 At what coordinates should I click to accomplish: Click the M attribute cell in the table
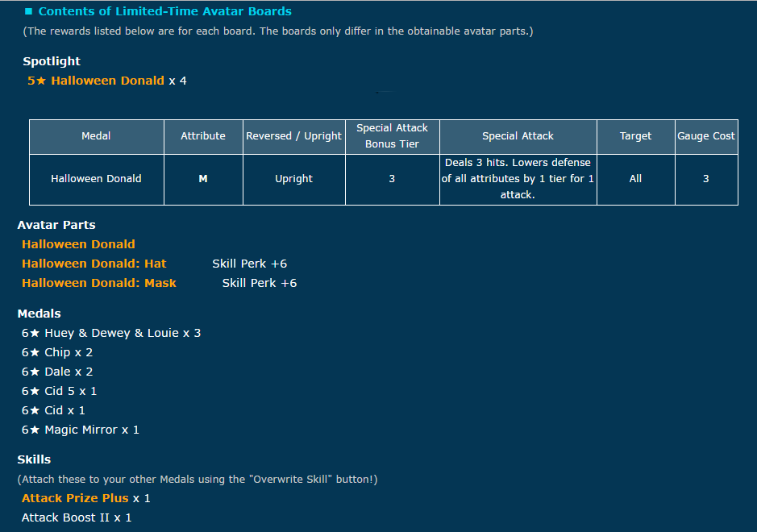pos(203,179)
